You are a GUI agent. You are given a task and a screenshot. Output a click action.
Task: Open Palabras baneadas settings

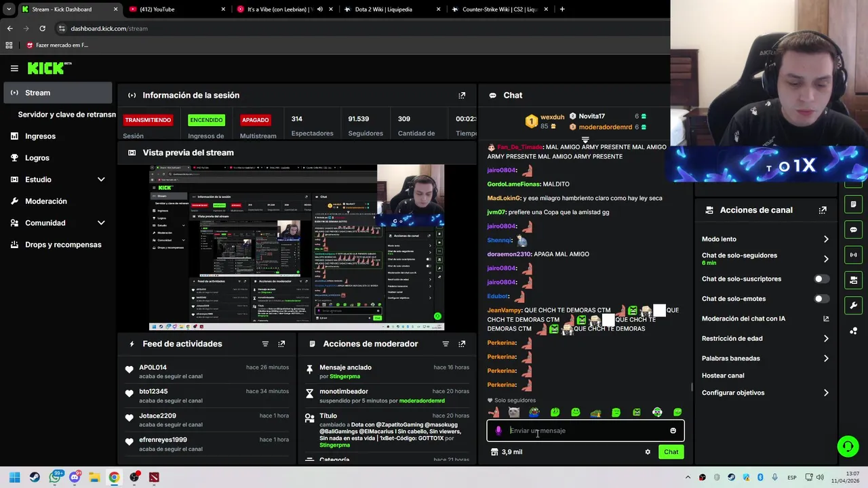pyautogui.click(x=765, y=359)
